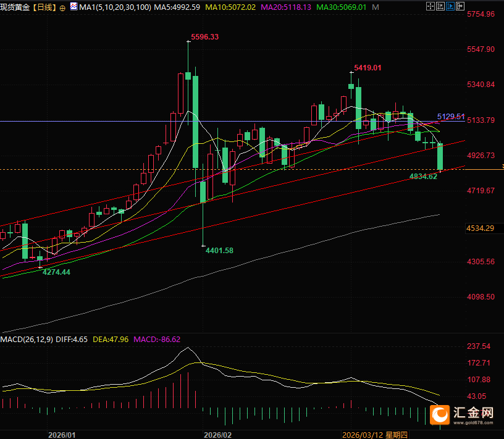504x439 pixels.
Task: Click the 2026/02 date axis marker
Action: pyautogui.click(x=217, y=435)
